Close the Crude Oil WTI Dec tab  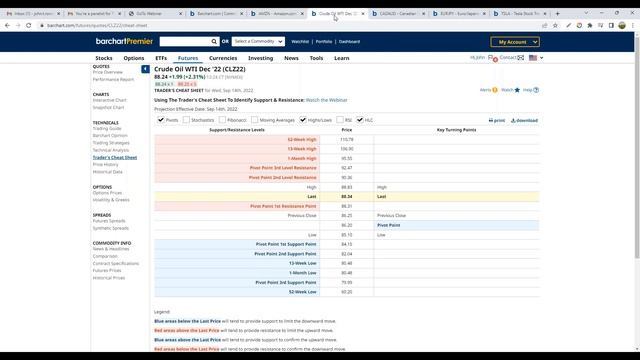pos(363,13)
